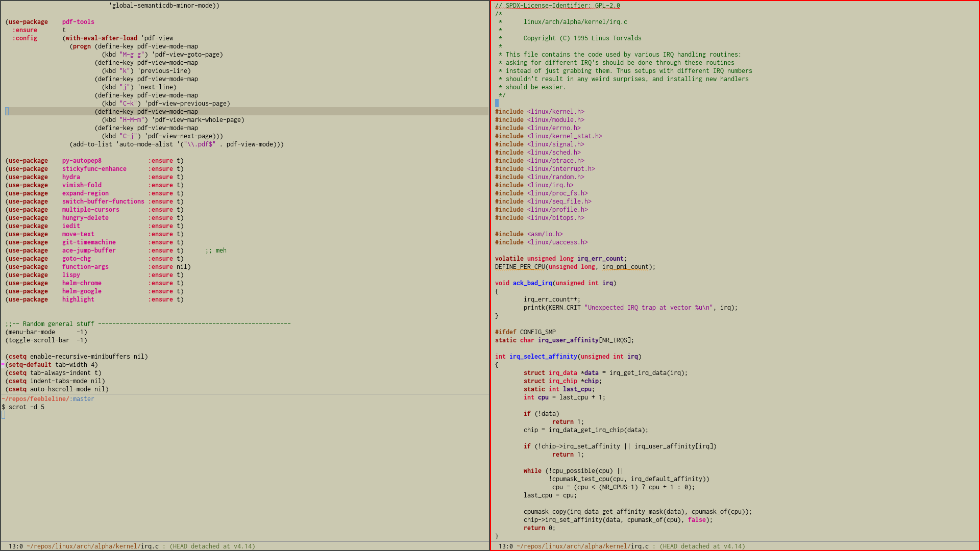
Task: Click the ack_bad_irq function name
Action: 532,283
